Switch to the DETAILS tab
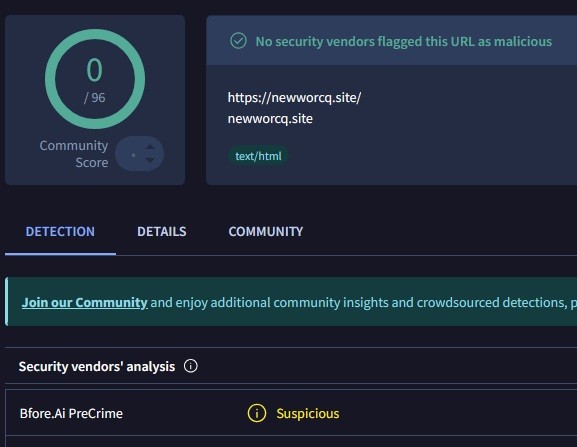The image size is (577, 447). [x=162, y=231]
